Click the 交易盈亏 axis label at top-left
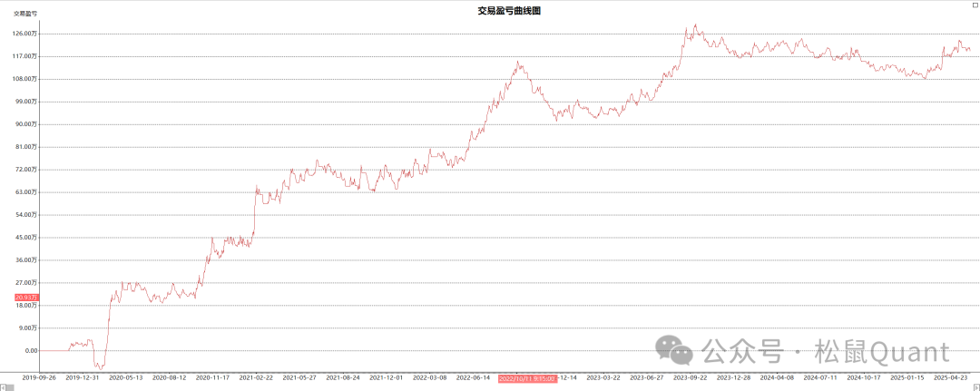980x391 pixels. click(x=24, y=15)
